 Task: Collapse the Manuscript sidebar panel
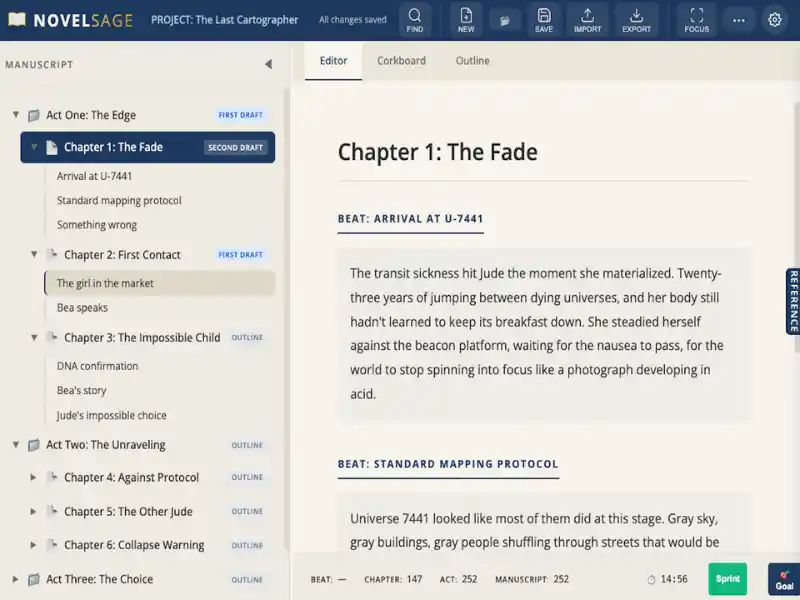tap(268, 65)
